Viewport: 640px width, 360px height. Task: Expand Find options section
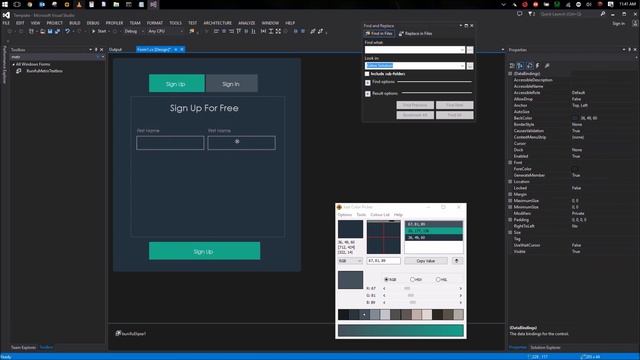(x=368, y=82)
